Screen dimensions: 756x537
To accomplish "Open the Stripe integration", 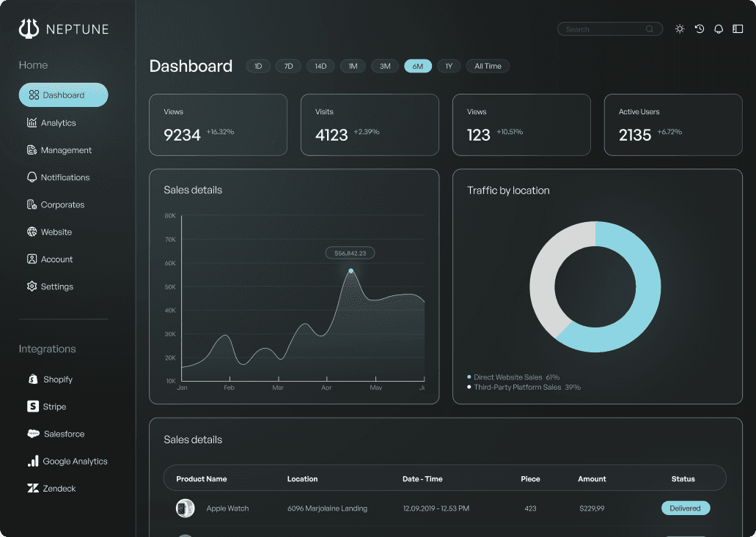I will coord(47,407).
